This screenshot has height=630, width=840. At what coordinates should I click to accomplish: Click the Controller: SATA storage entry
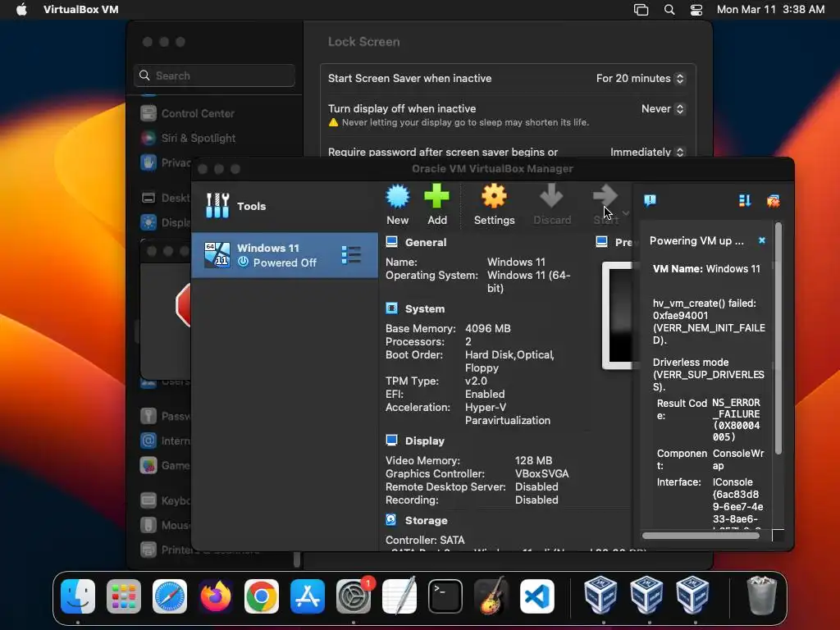tap(425, 540)
